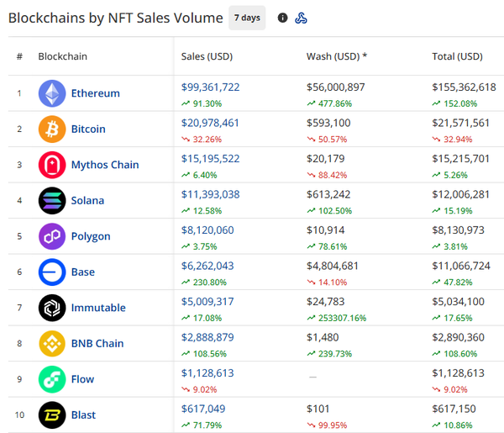Click the Mythos Chain logo icon

coord(52,165)
